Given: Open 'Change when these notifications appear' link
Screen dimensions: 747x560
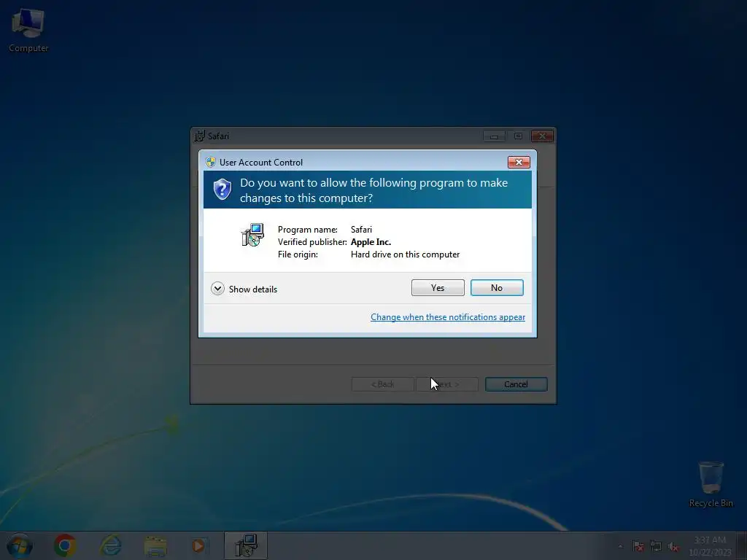Looking at the screenshot, I should tap(448, 317).
